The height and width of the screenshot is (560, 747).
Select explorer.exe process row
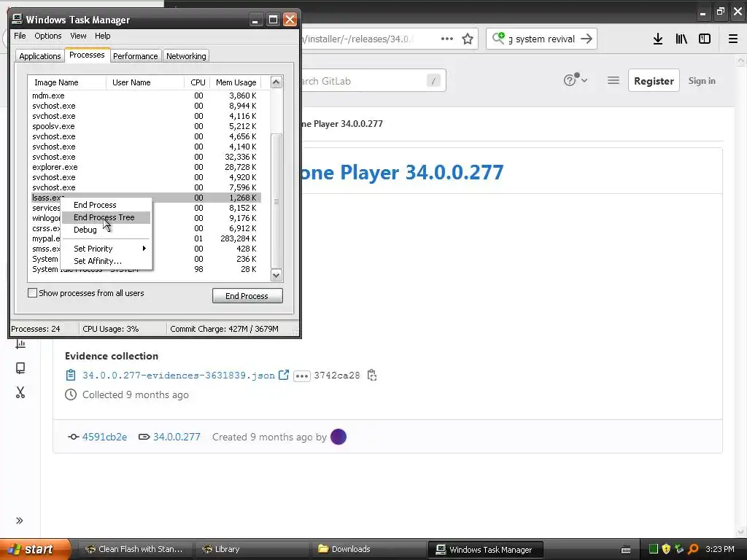[x=144, y=167]
